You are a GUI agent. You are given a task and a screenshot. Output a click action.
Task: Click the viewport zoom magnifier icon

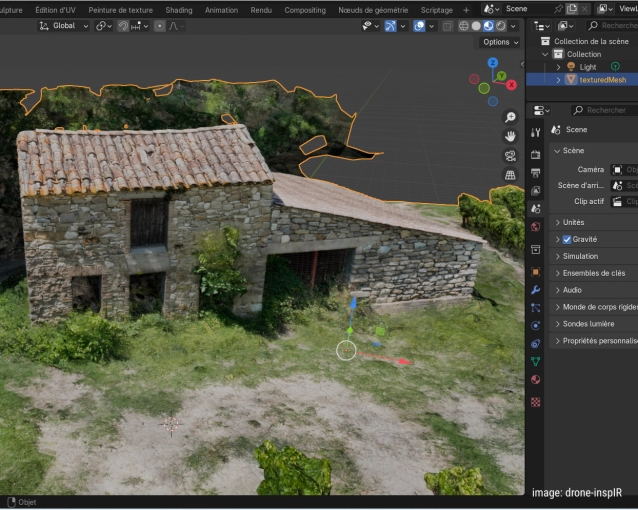(510, 117)
